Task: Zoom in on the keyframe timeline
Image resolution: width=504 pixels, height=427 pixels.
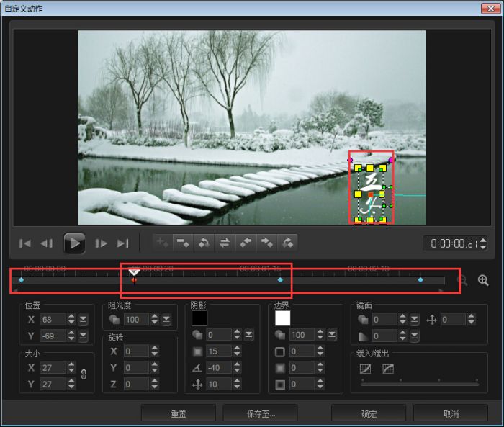Action: coord(482,280)
